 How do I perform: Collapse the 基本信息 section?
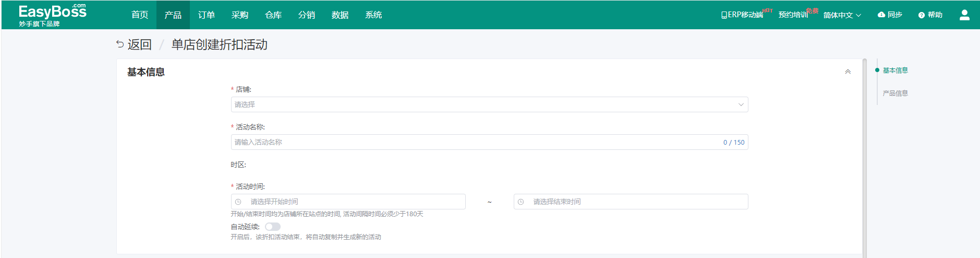tap(848, 72)
